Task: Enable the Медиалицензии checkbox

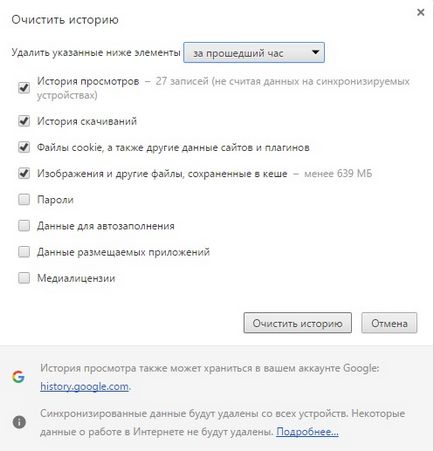Action: (24, 278)
